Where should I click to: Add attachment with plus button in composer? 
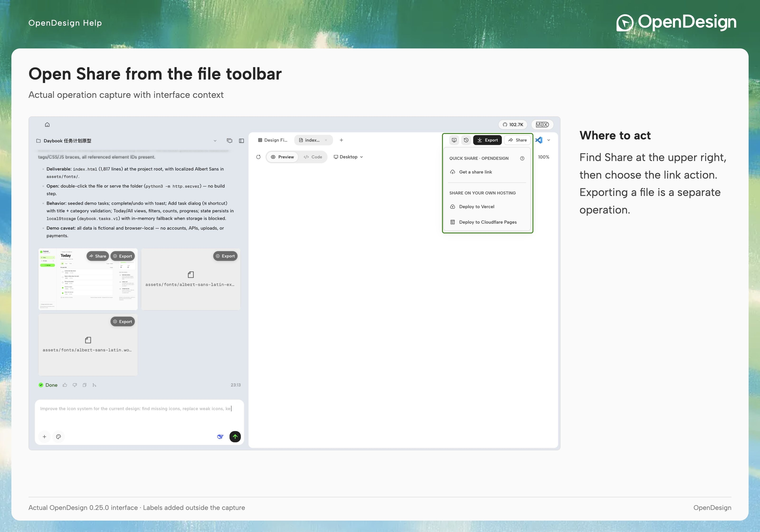[44, 437]
